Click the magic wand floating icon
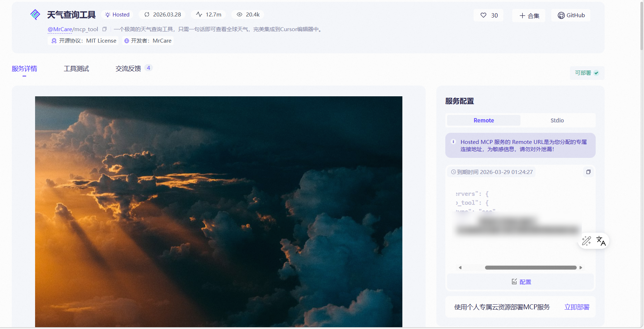 pyautogui.click(x=586, y=241)
